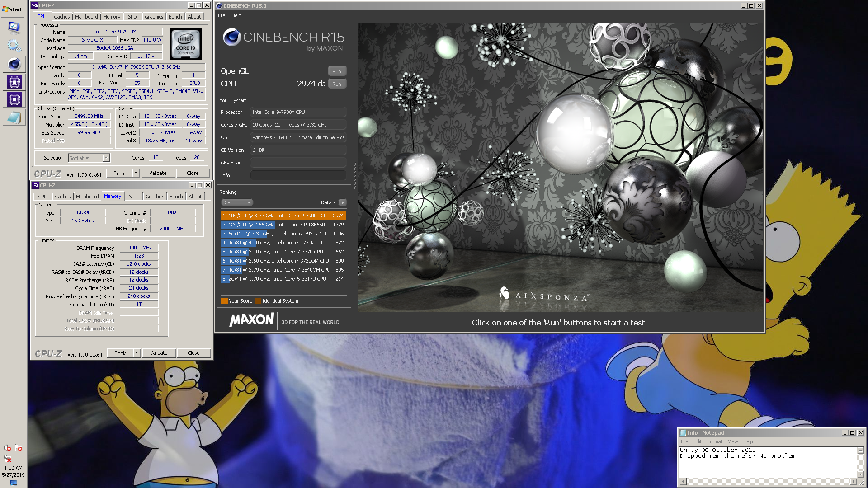
Task: Click the Close button in the Memory CPU-Z window
Action: point(193,353)
